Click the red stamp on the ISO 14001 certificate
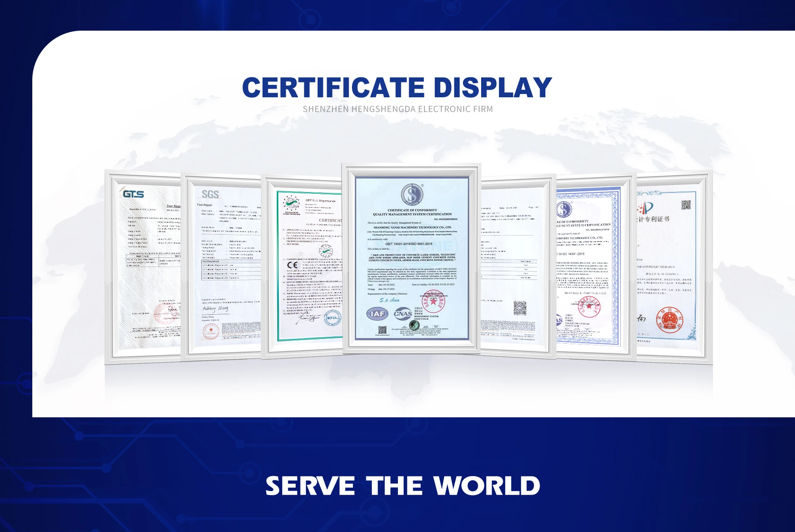The width and height of the screenshot is (795, 532). point(589,307)
